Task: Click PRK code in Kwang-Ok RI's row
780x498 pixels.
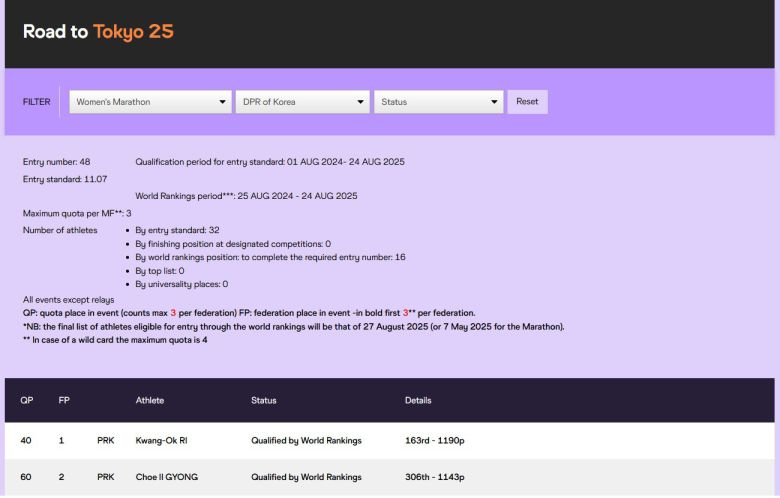Action: (x=106, y=440)
